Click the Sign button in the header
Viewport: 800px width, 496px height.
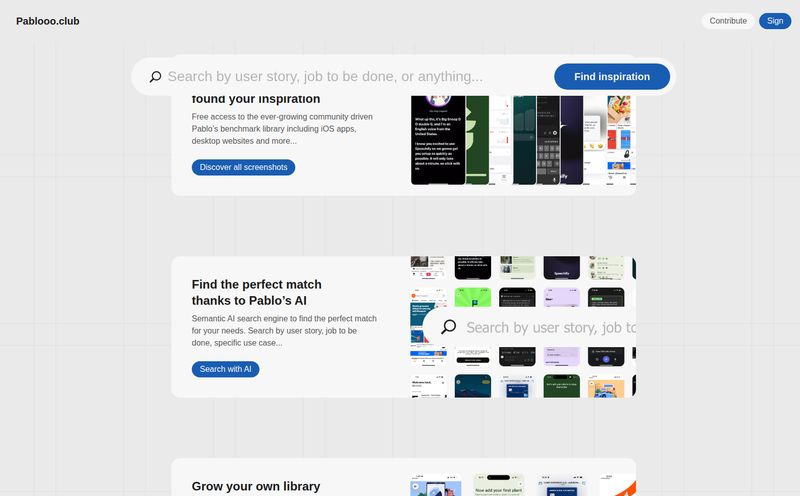point(775,21)
